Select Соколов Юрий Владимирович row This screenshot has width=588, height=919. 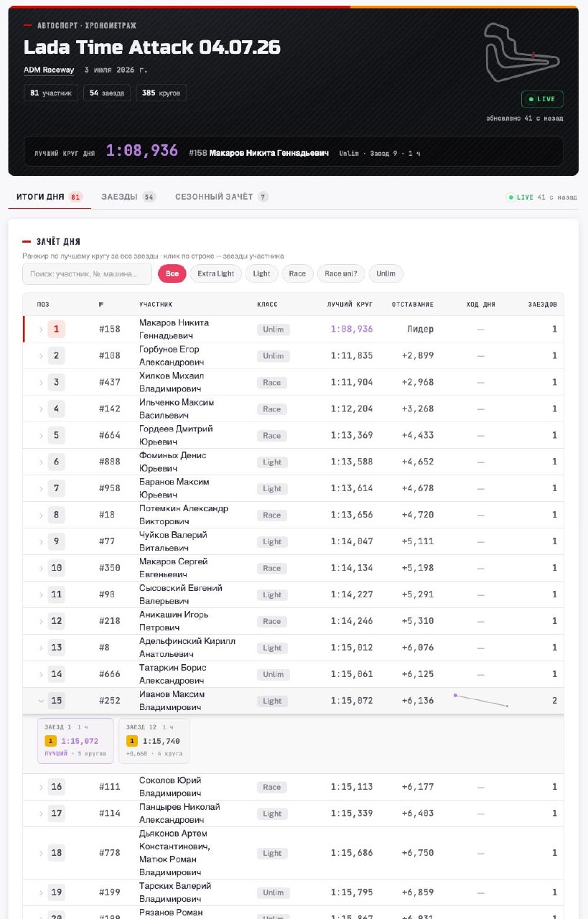[x=293, y=787]
